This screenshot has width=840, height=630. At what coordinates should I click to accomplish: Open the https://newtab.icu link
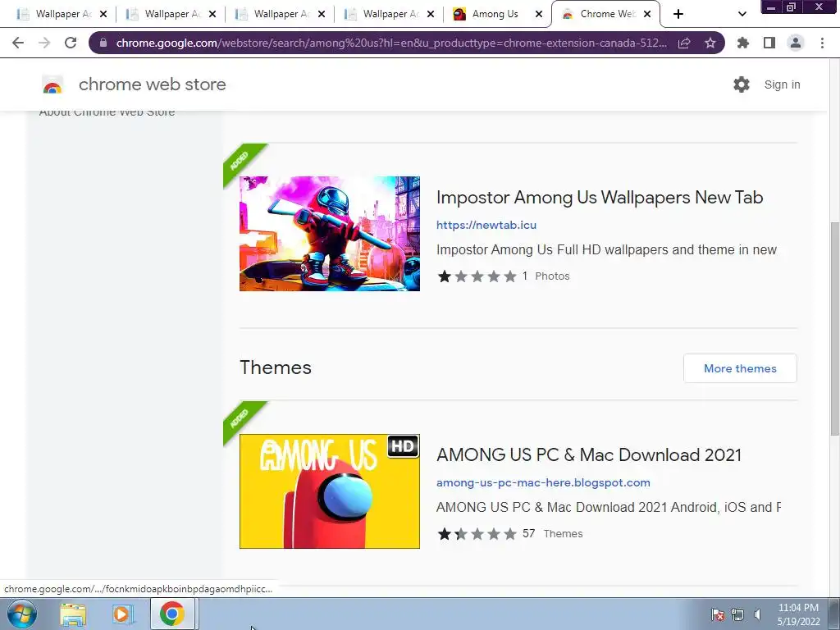(x=486, y=225)
